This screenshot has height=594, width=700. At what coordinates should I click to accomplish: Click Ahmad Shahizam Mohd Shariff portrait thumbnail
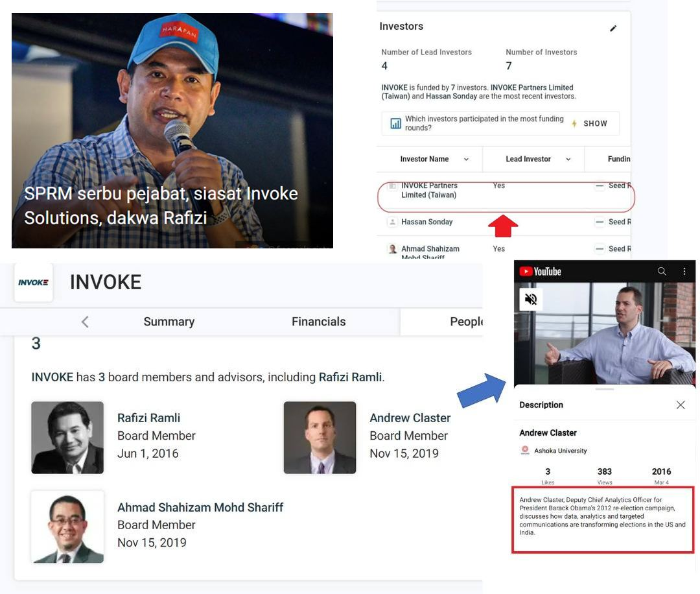(67, 527)
